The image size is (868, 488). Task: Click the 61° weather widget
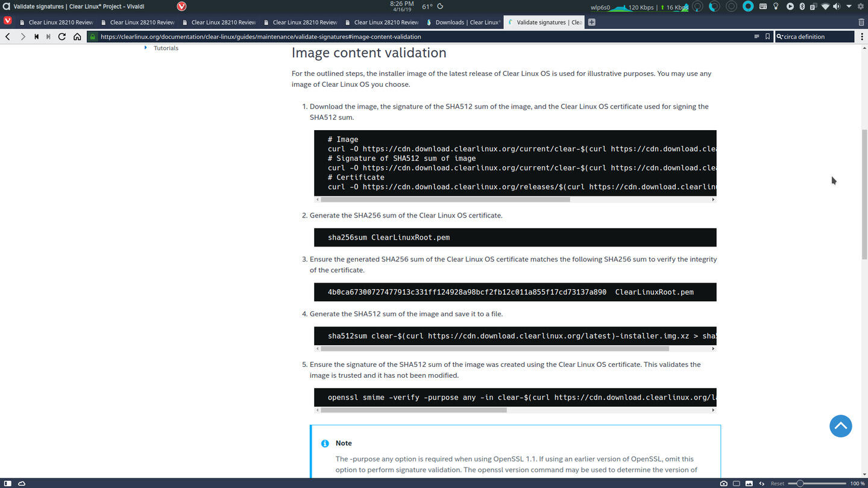tap(432, 6)
